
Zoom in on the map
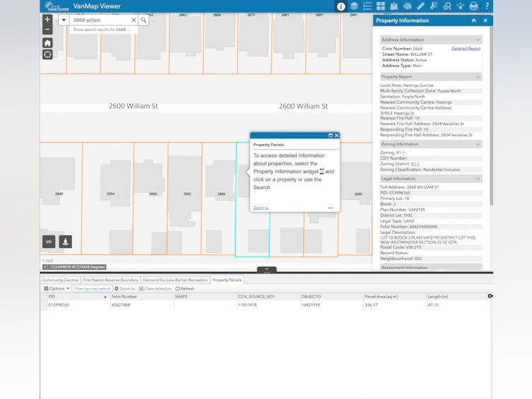pyautogui.click(x=47, y=19)
